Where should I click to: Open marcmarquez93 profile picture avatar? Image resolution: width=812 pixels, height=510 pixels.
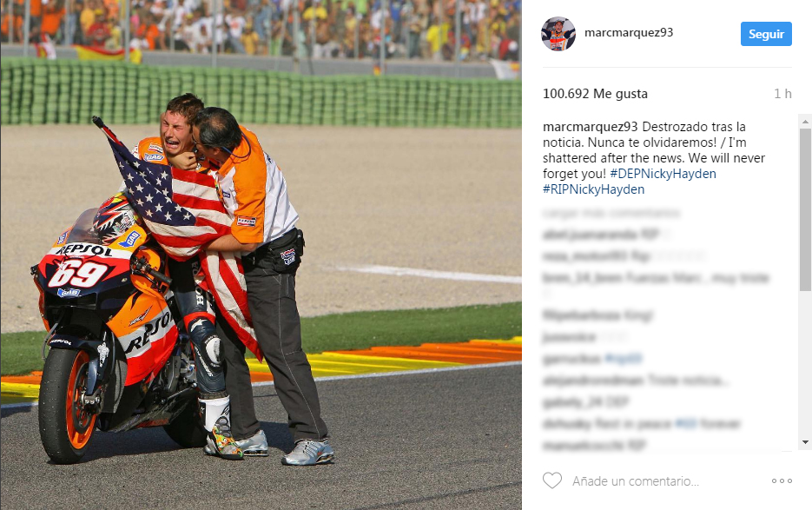click(x=558, y=34)
